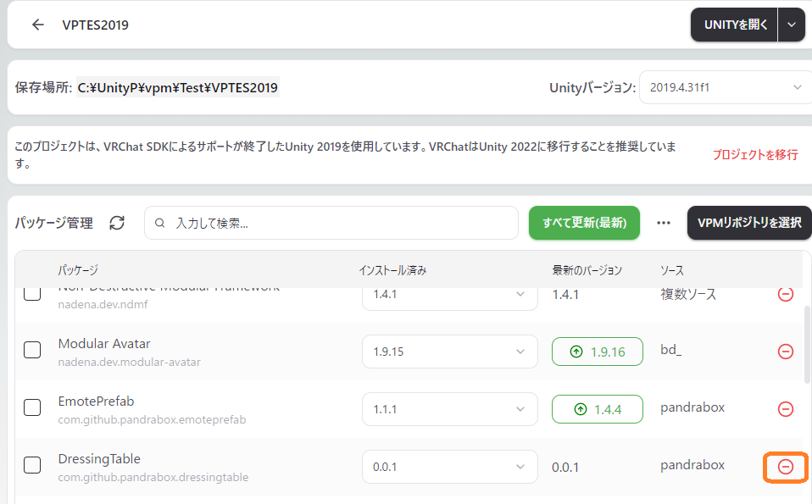Open the VPMリポジトリを選択 button
Screen dimensions: 812x504
[x=749, y=223]
